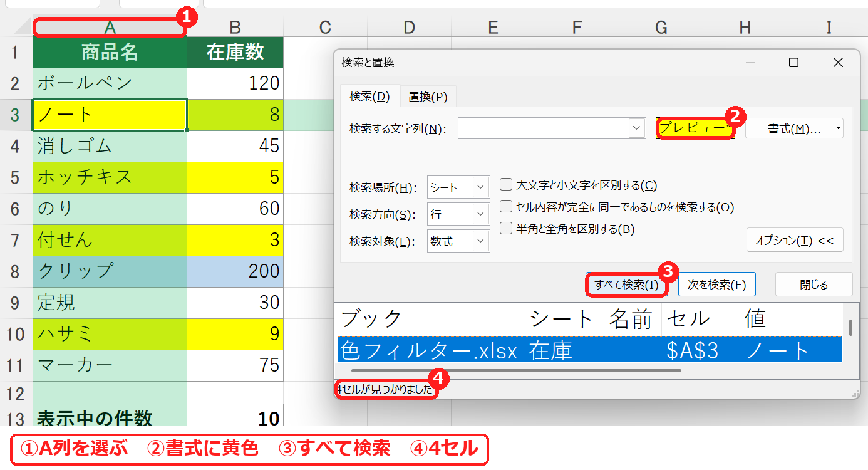Select the 検索(D) tab
Screen dimensions: 868x470
369,97
